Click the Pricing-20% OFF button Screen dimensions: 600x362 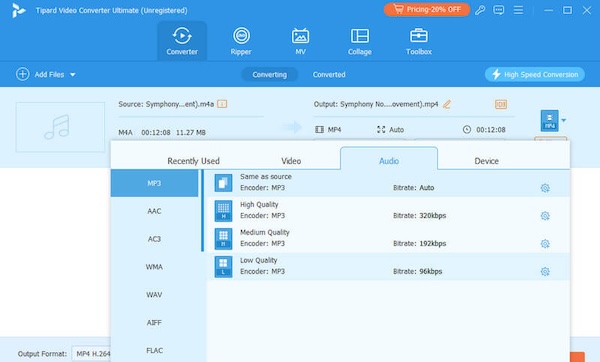click(427, 10)
